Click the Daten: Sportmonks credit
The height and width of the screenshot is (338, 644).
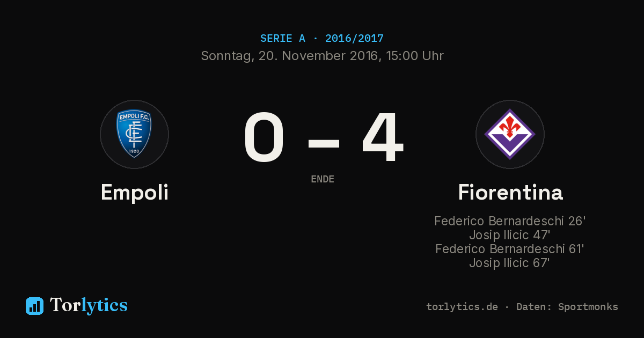click(567, 307)
